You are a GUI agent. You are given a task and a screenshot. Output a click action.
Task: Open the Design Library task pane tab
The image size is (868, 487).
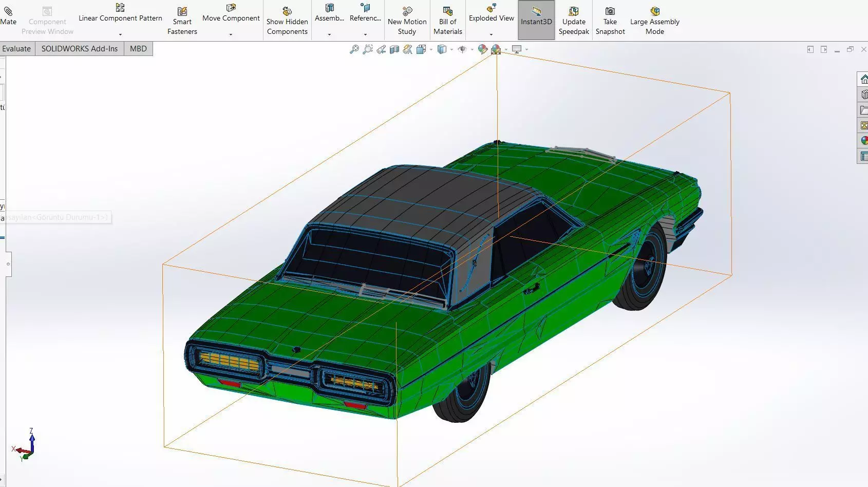click(863, 95)
